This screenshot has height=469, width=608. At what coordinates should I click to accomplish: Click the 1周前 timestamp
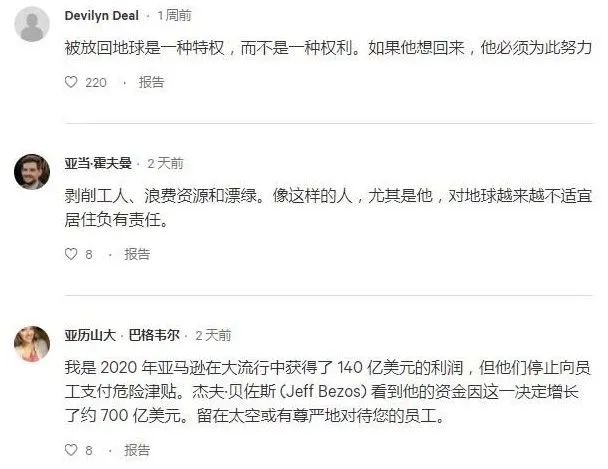[x=174, y=16]
